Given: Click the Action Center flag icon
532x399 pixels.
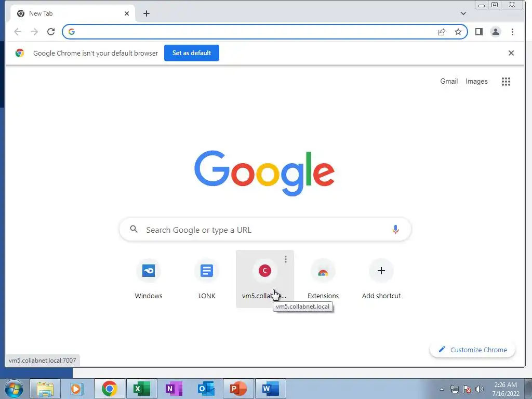Looking at the screenshot, I should (x=467, y=389).
